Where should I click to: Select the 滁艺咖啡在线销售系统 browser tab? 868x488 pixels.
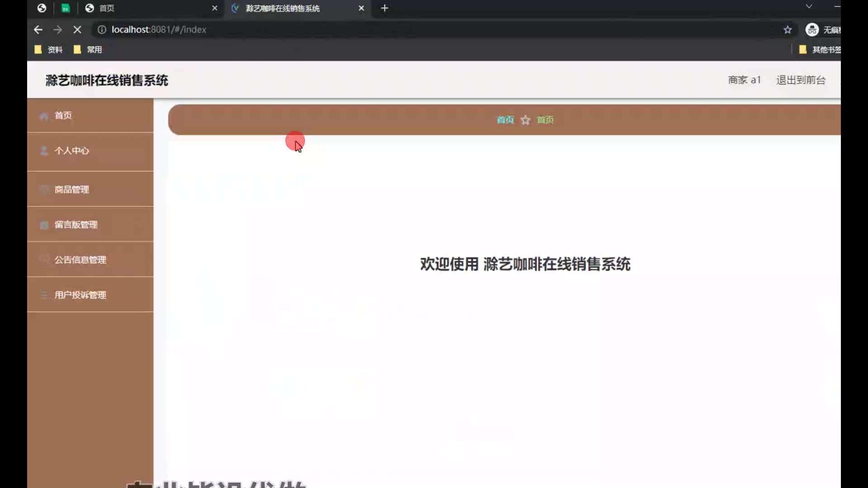pyautogui.click(x=297, y=8)
